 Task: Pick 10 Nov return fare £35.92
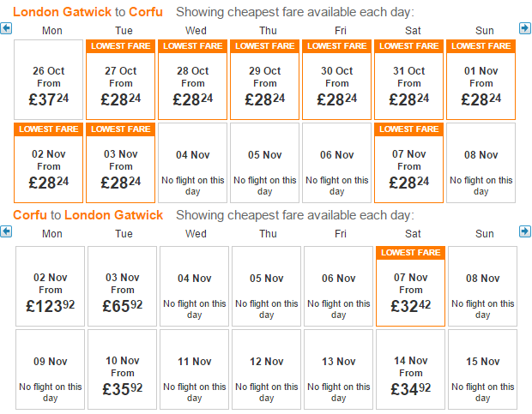pyautogui.click(x=122, y=369)
